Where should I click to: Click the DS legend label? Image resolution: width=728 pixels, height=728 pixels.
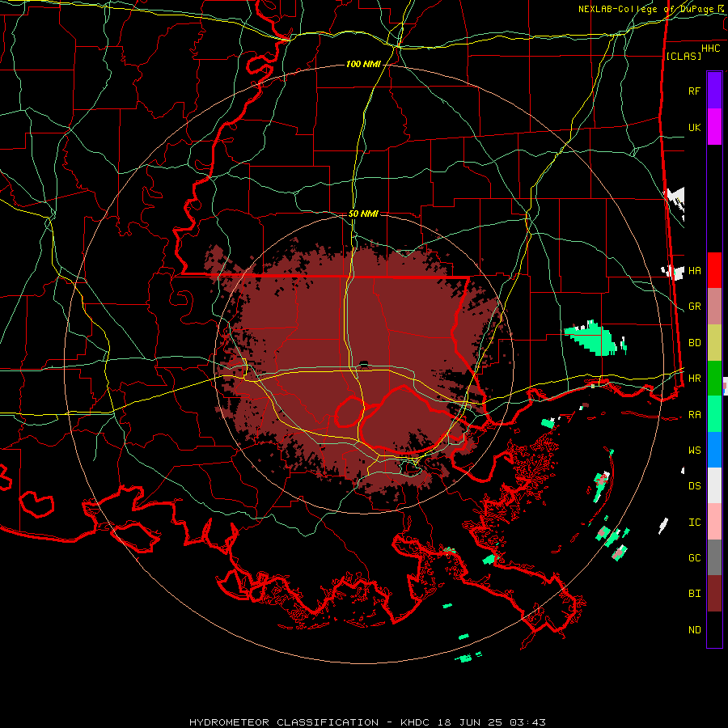tap(694, 486)
